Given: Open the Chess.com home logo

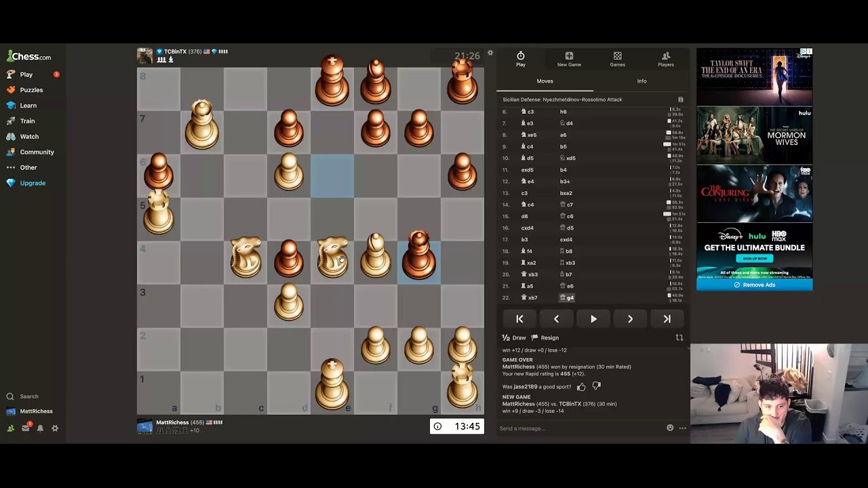Looking at the screenshot, I should tap(28, 56).
